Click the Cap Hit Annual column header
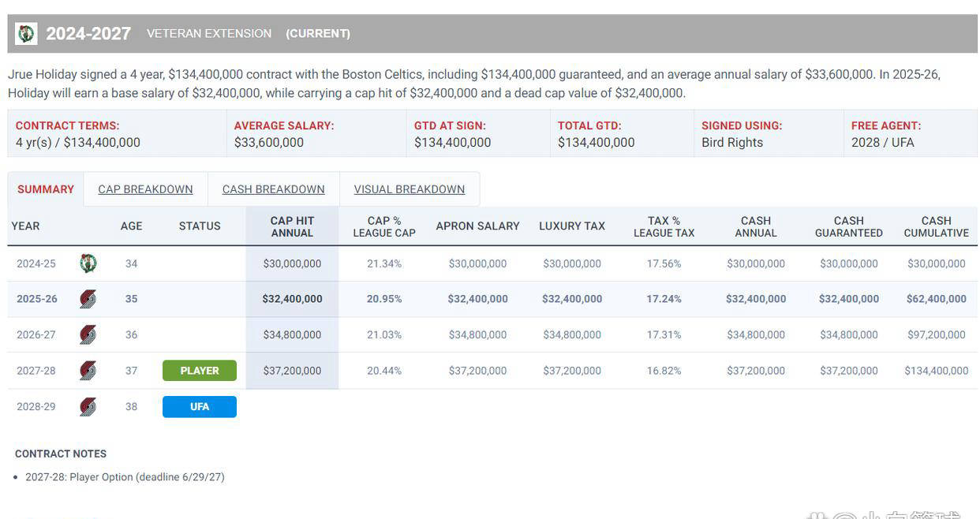 tap(292, 226)
